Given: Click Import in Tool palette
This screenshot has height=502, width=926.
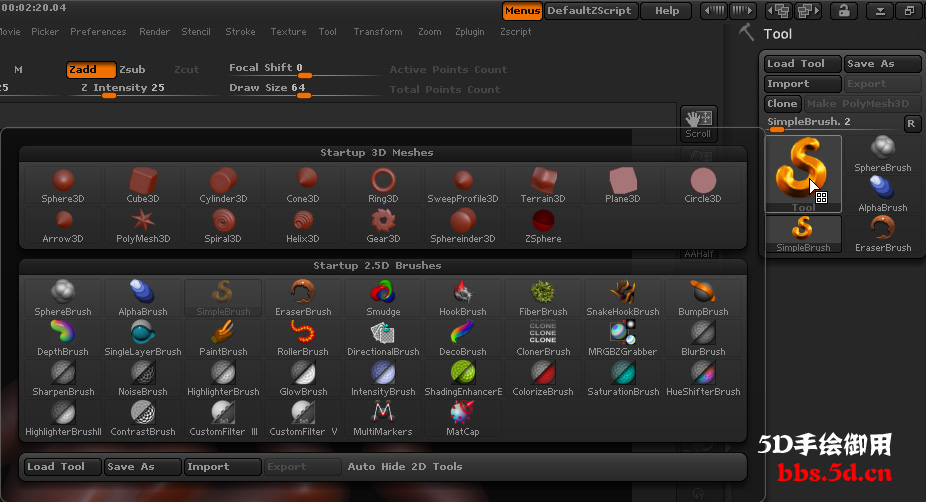Looking at the screenshot, I should [x=803, y=84].
